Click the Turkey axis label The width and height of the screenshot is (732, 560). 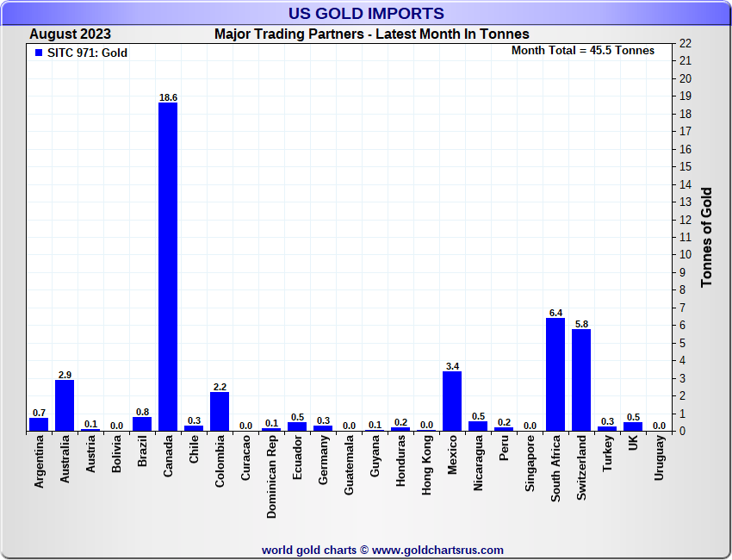607,453
